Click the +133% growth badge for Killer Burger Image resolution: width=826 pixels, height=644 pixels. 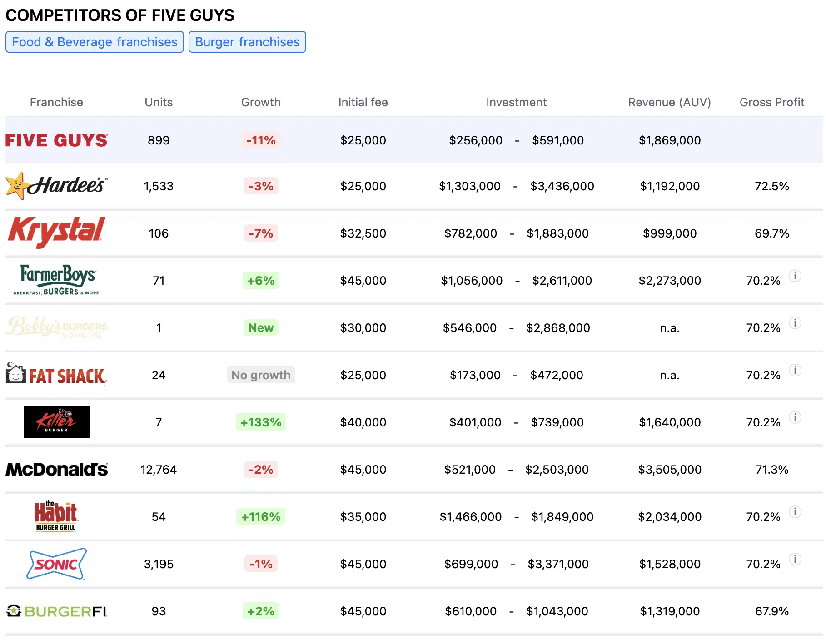point(260,421)
